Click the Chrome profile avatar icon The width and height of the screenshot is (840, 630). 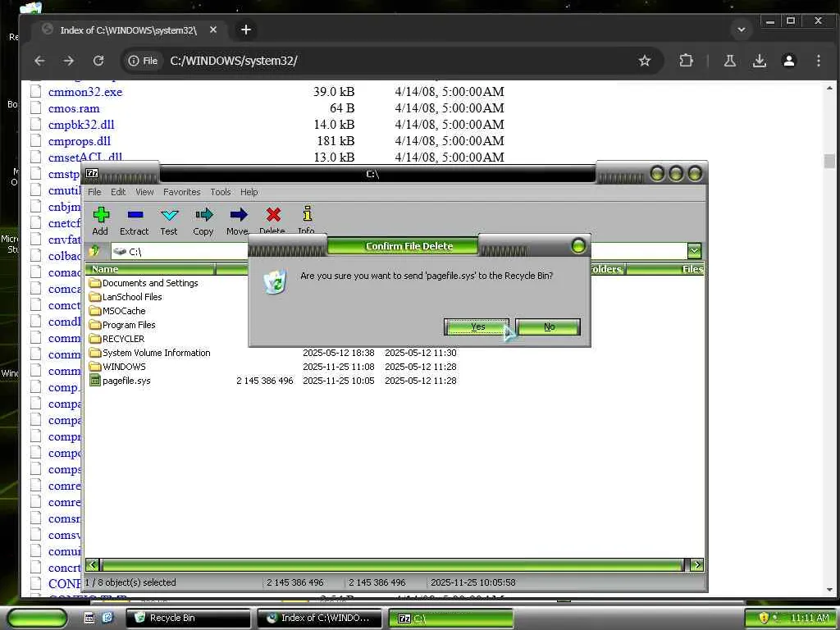[x=788, y=61]
